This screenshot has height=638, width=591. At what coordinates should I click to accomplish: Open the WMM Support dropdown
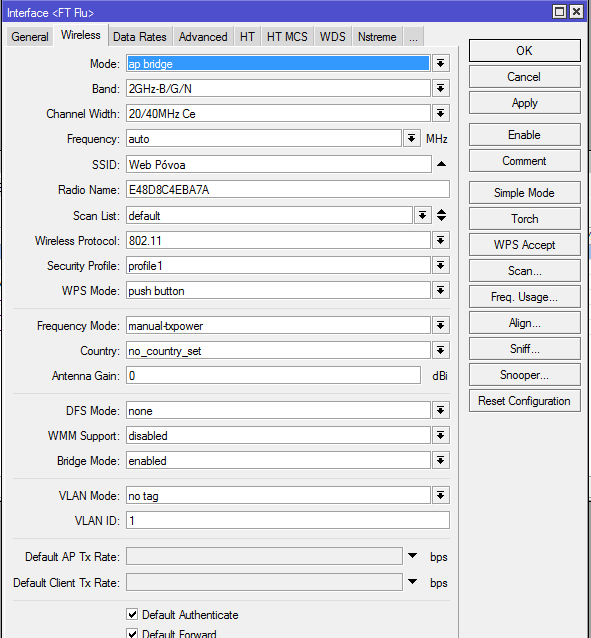click(440, 435)
